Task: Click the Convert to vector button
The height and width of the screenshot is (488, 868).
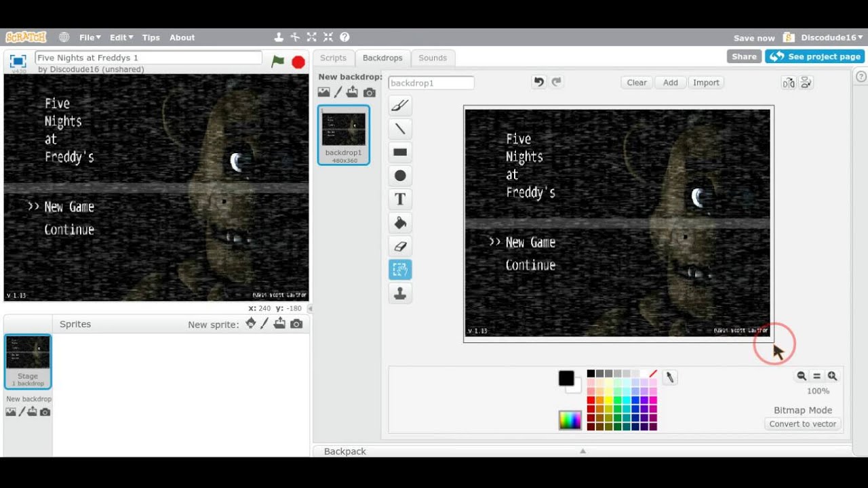Action: 803,424
